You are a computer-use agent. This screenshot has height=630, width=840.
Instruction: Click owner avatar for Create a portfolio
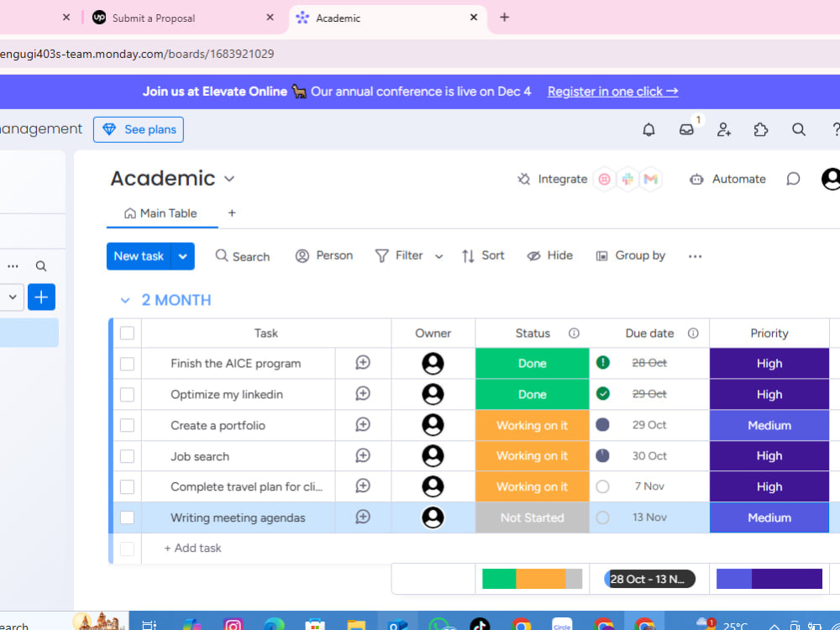[x=433, y=425]
